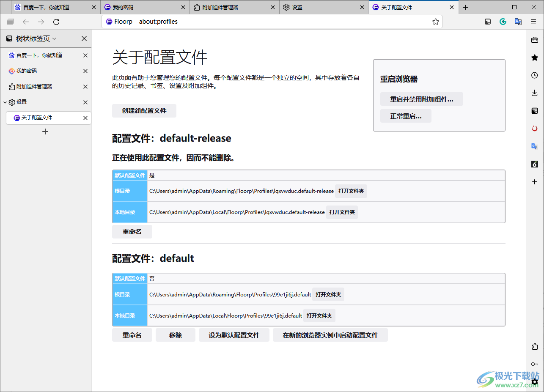Click the 创建新配置文件 button
This screenshot has height=392, width=544.
click(x=144, y=110)
